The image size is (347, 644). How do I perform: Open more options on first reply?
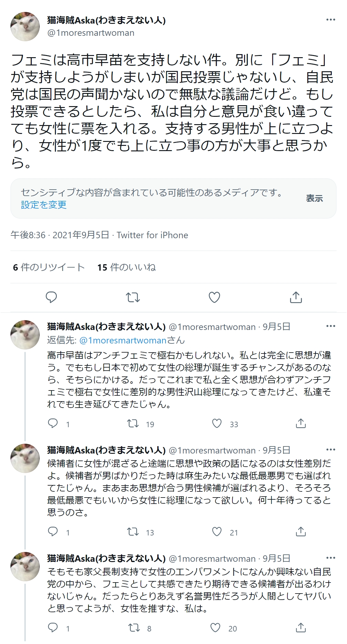pos(331,326)
